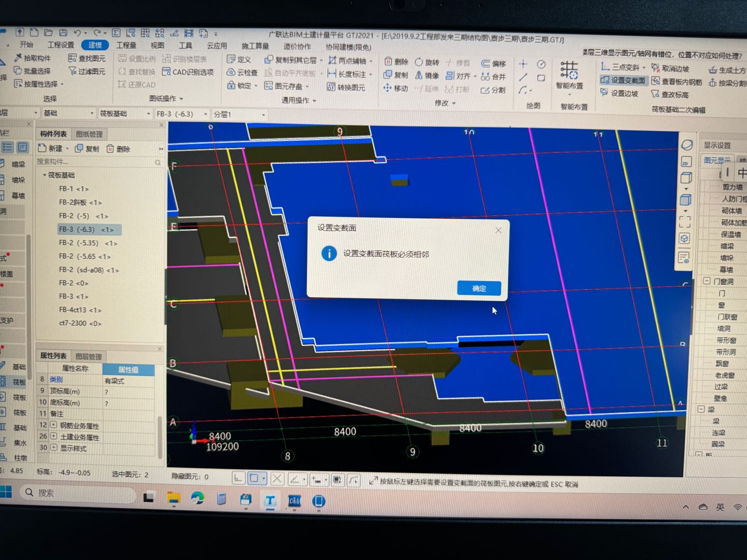Click the 定义 definition tool
The image size is (747, 560).
[x=239, y=60]
